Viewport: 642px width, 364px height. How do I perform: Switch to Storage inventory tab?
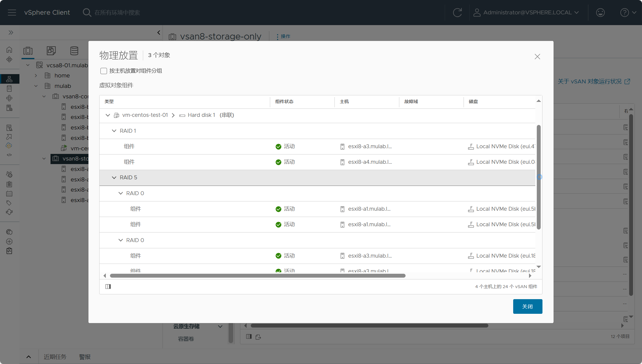click(x=74, y=51)
